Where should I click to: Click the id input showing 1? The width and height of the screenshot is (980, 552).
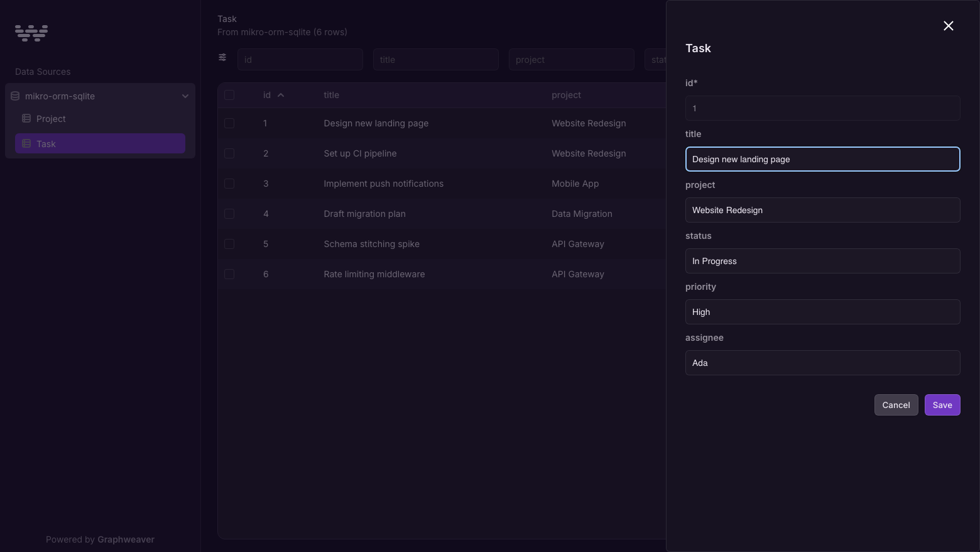tap(822, 108)
